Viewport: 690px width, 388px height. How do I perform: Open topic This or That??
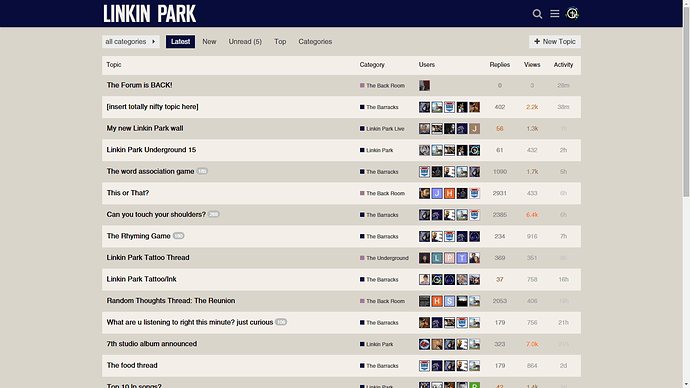pos(128,193)
